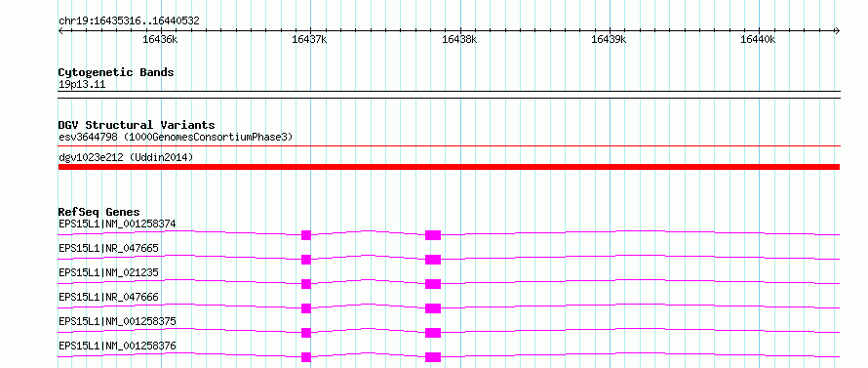Select the cytogenetic band 19p13.11 track bar
868x368 pixels.
click(449, 95)
